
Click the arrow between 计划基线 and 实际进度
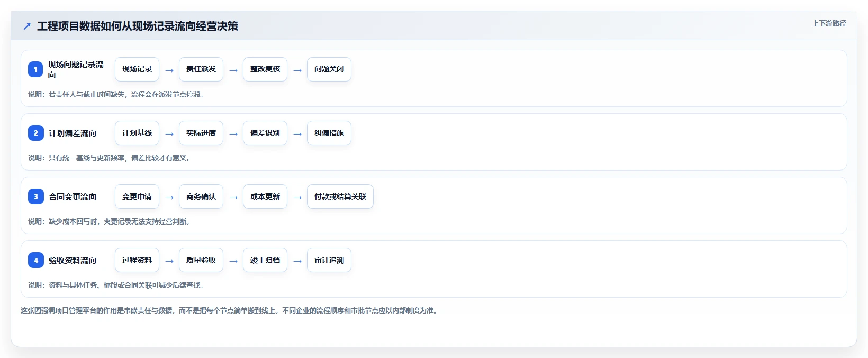[169, 134]
